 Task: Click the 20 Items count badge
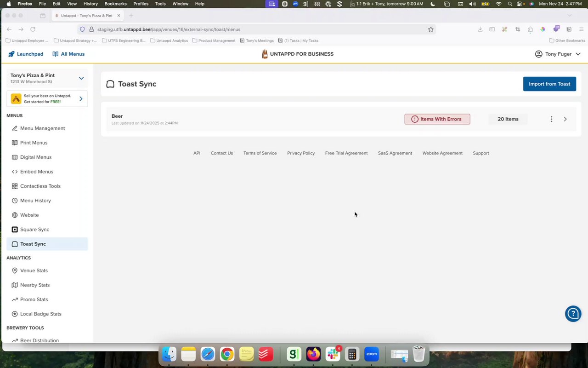point(508,119)
